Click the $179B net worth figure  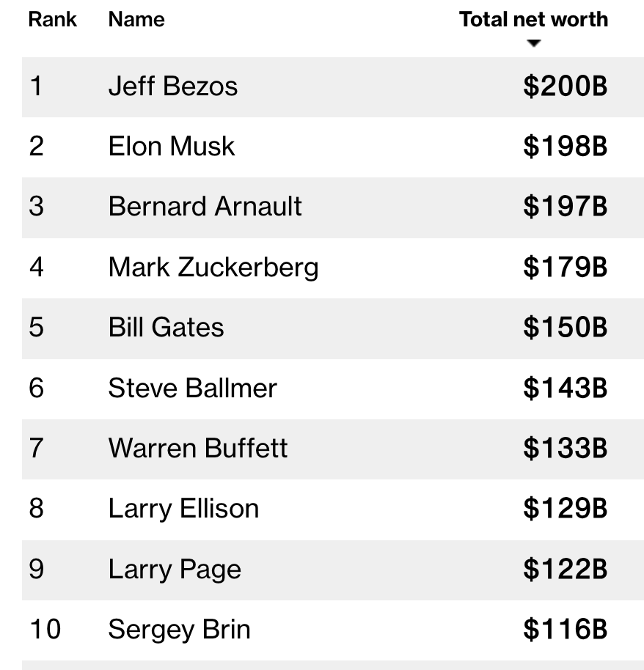tap(565, 268)
